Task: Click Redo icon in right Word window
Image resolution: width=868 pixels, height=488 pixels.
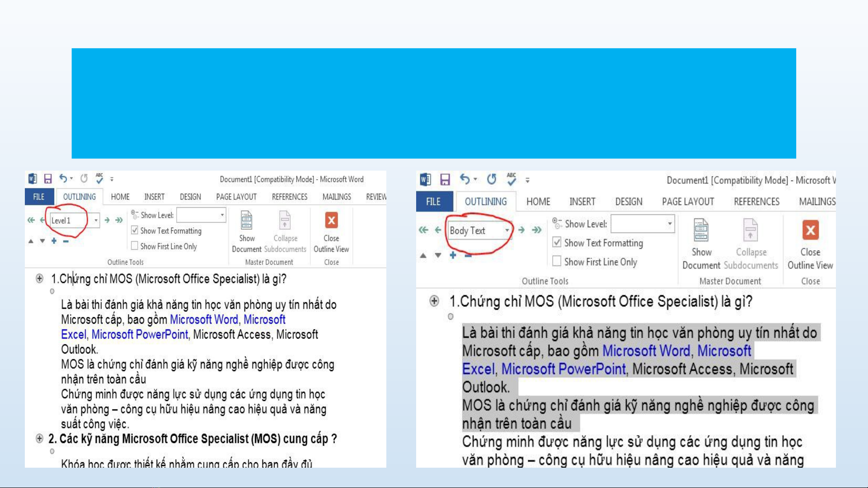Action: point(492,180)
